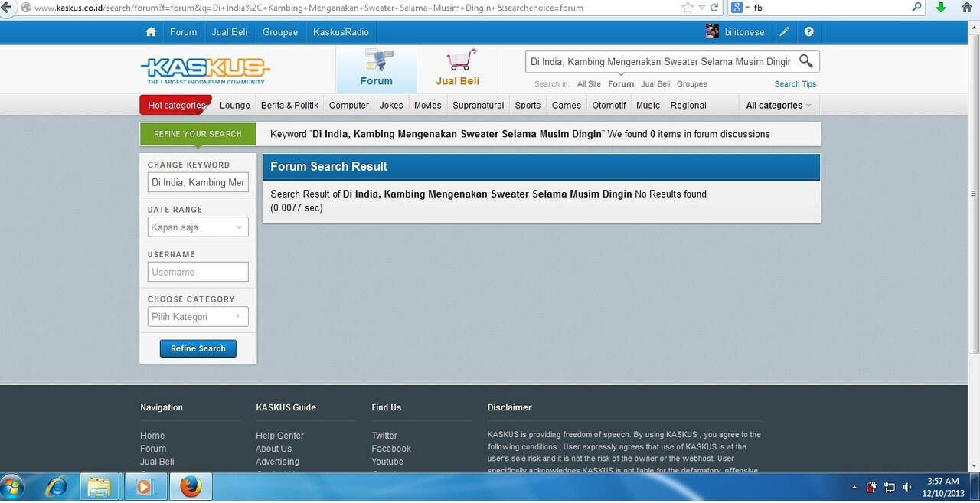Open the Games category
The width and height of the screenshot is (980, 503).
[x=567, y=106]
